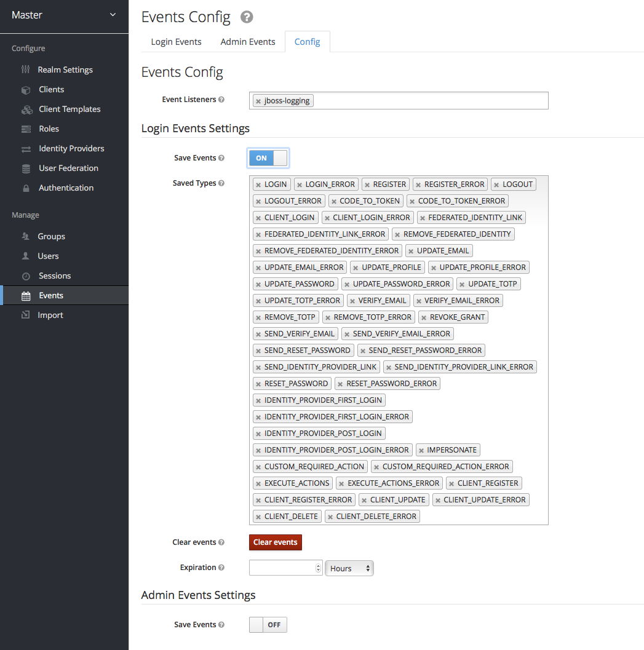
Task: Open the Hours expiration unit dropdown
Action: pyautogui.click(x=349, y=568)
